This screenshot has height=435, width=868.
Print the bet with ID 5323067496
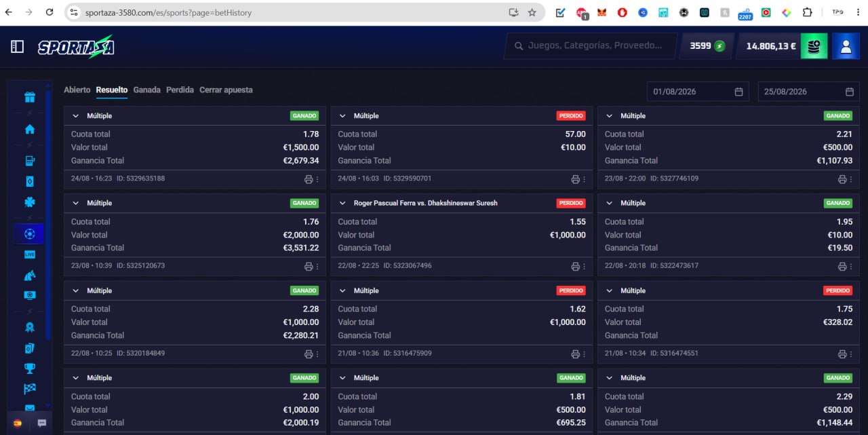coord(575,266)
